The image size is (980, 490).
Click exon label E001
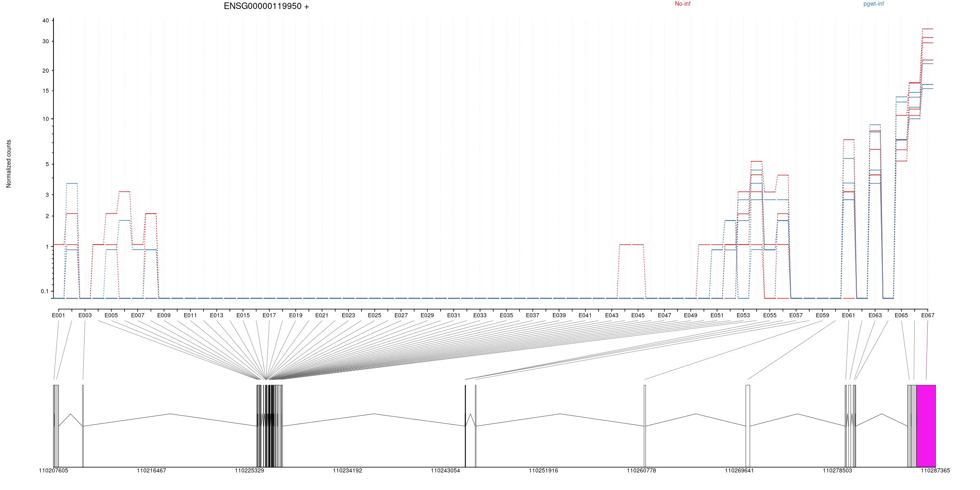pyautogui.click(x=58, y=315)
